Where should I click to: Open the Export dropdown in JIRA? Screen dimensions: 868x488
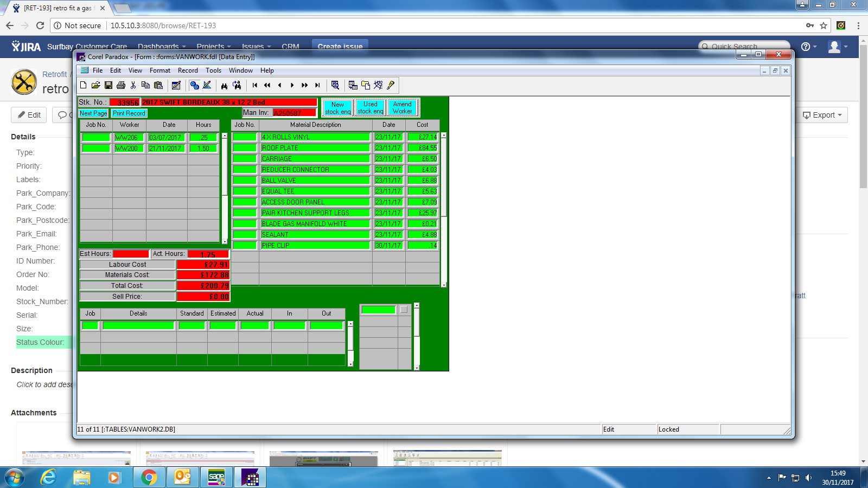[822, 115]
